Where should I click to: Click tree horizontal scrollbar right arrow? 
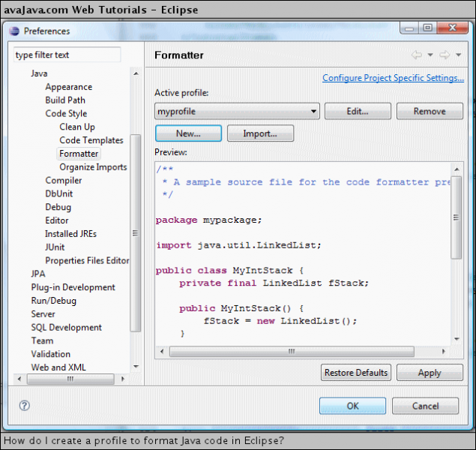pyautogui.click(x=123, y=379)
